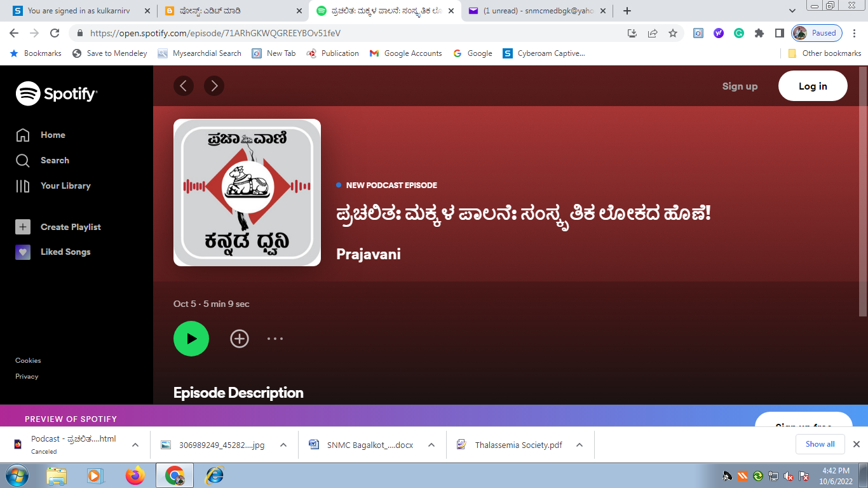Viewport: 868px width, 488px height.
Task: Expand options for 306989249 jpg download
Action: point(283,445)
